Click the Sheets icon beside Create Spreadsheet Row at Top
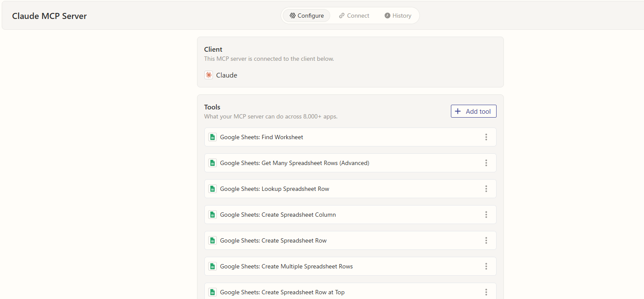644x299 pixels. (x=213, y=292)
